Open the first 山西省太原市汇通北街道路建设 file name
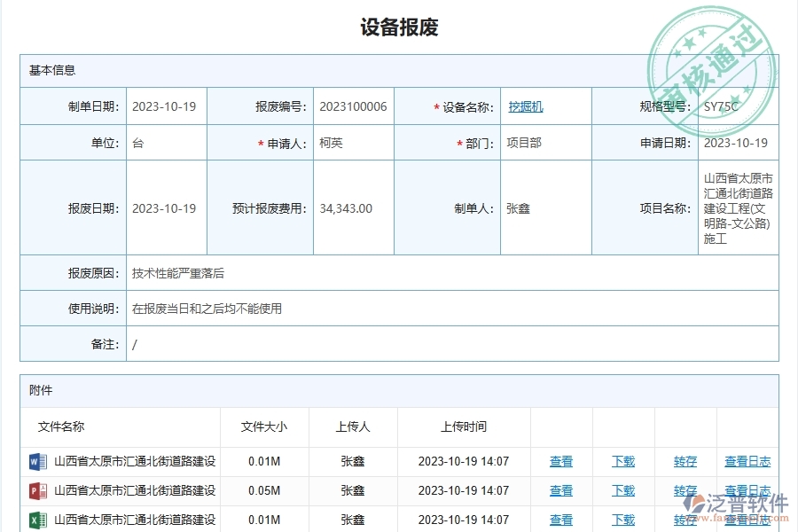 133,461
